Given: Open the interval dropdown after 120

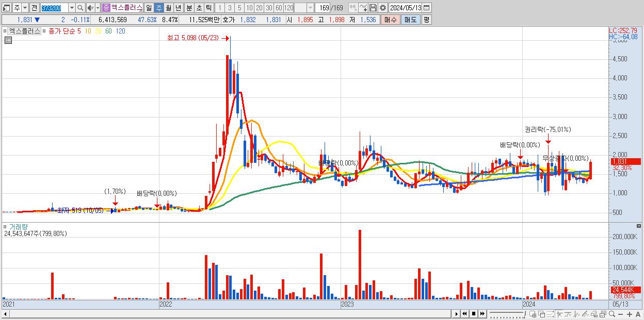Looking at the screenshot, I should pos(310,8).
